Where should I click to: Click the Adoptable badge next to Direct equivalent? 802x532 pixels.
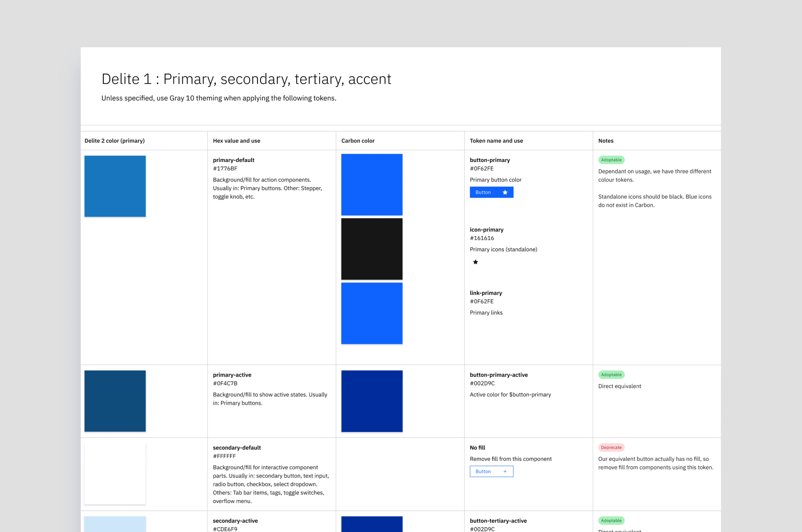click(x=611, y=375)
